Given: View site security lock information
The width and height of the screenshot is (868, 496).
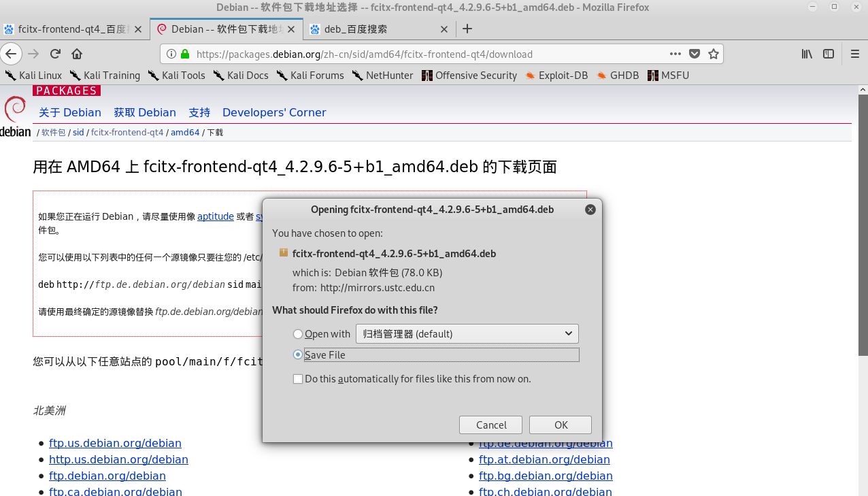Looking at the screenshot, I should click(x=184, y=54).
